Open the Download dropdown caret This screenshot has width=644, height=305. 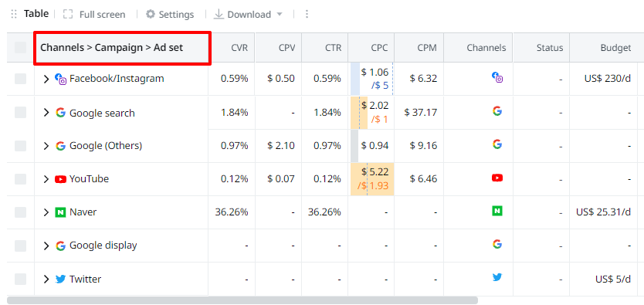point(280,15)
